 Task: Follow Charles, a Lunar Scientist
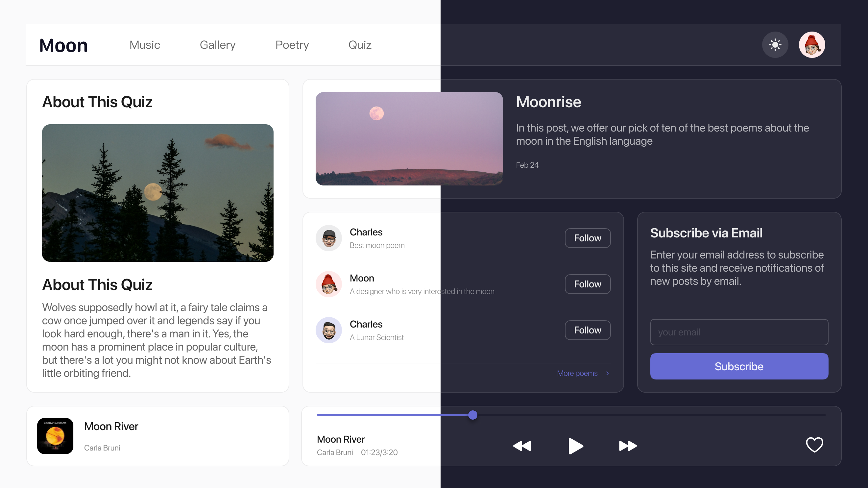(x=587, y=330)
